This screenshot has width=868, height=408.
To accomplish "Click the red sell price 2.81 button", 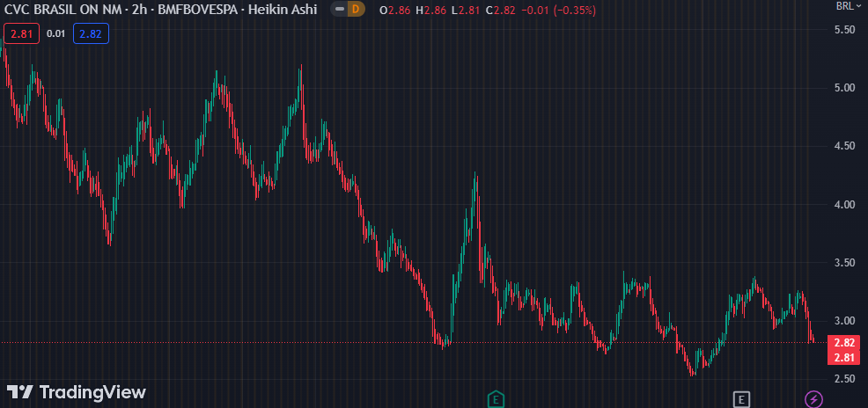I will [x=22, y=33].
